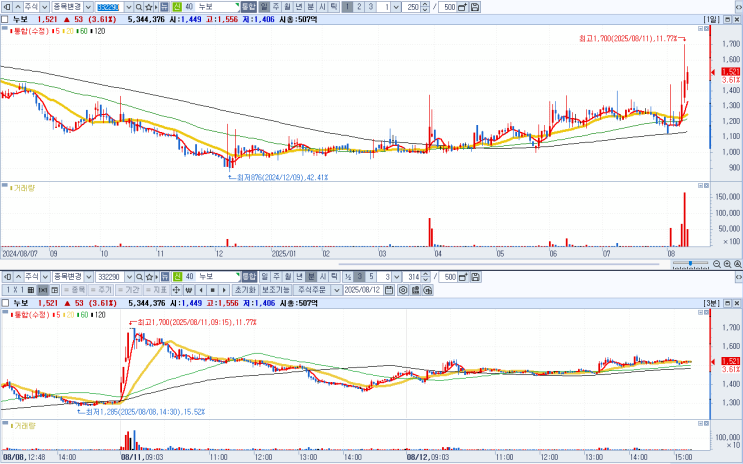
Task: Open the 주식주문 dropdown arrow
Action: pyautogui.click(x=337, y=290)
